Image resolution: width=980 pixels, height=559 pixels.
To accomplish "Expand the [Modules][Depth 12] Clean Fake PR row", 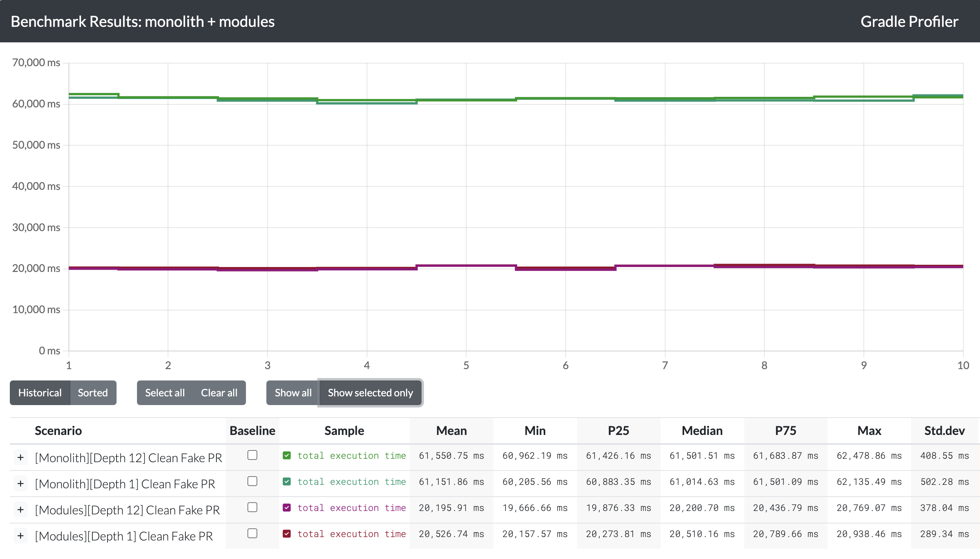I will click(20, 509).
